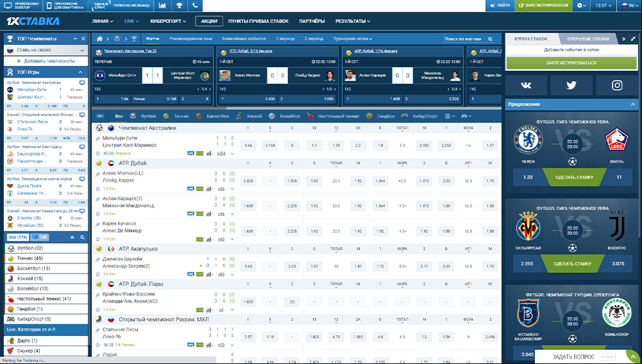Open the Турнирная сетка dropdown

pyautogui.click(x=353, y=39)
